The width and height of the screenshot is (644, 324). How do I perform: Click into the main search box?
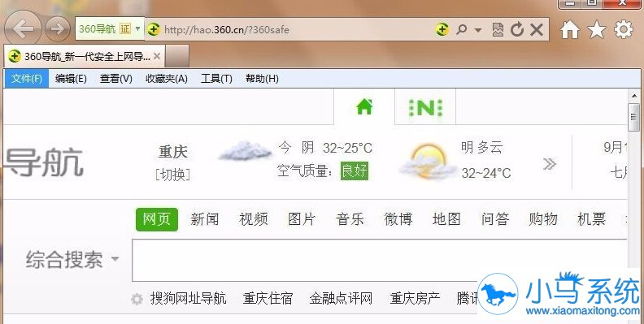(x=380, y=261)
